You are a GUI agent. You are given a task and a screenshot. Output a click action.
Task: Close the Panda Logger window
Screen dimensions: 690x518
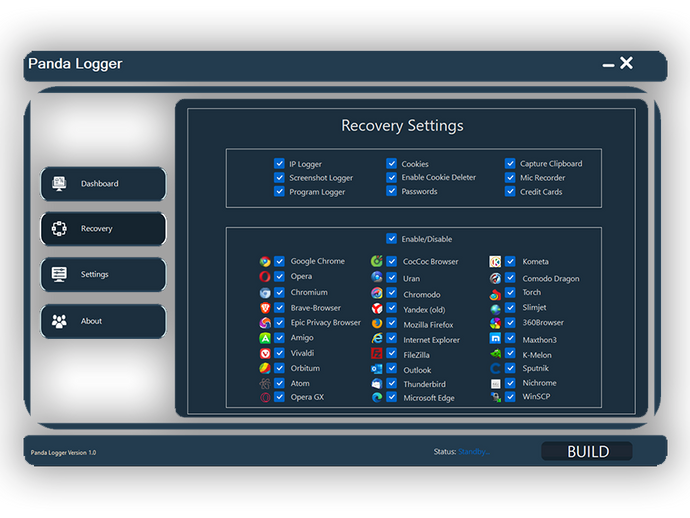click(x=626, y=63)
